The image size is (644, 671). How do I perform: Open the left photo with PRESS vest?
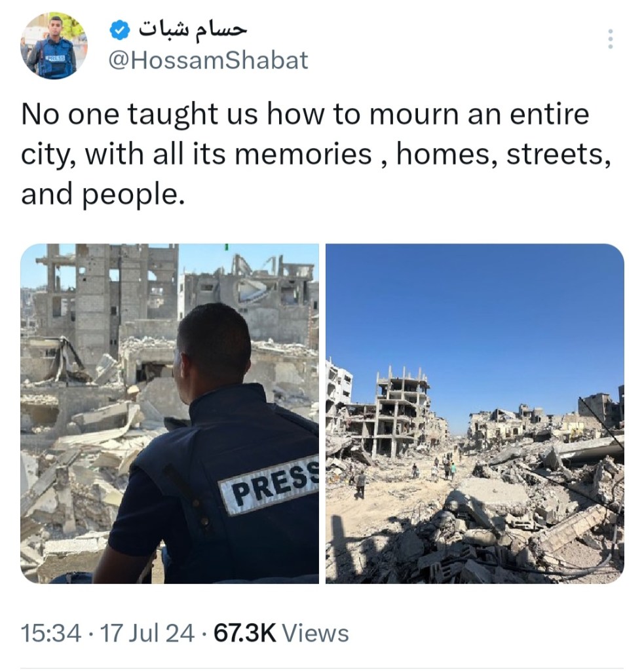(170, 413)
